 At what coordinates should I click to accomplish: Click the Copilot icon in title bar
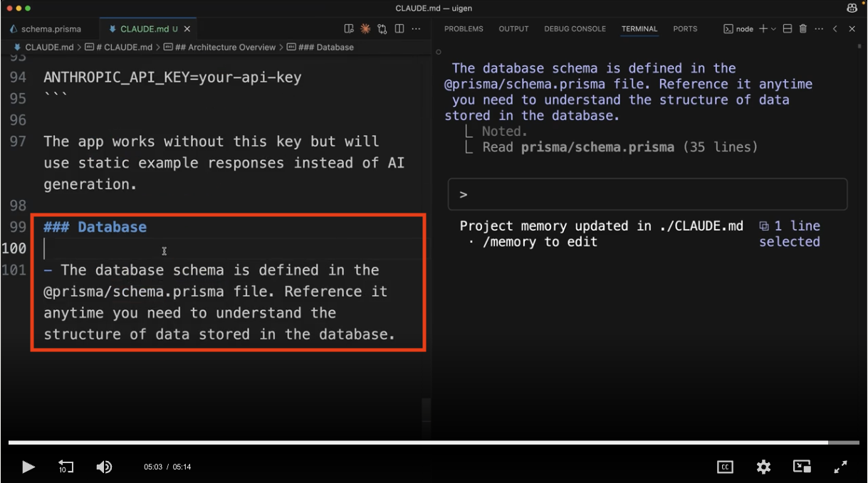click(x=852, y=8)
